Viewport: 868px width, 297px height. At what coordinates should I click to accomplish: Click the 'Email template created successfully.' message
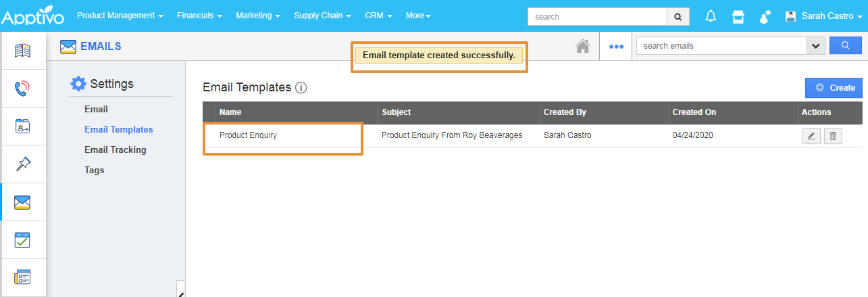pyautogui.click(x=439, y=55)
